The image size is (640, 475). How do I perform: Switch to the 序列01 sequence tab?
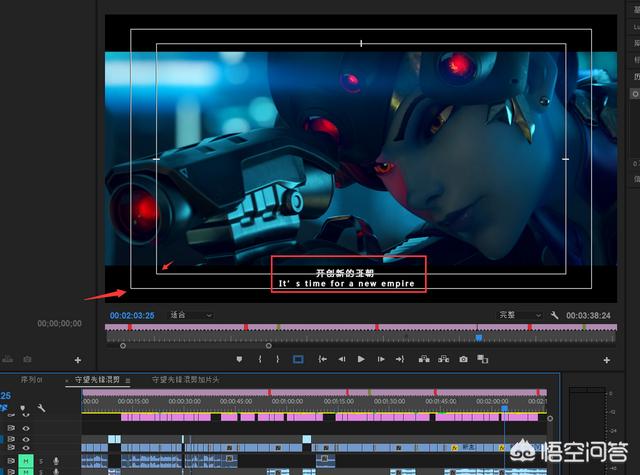coord(31,380)
